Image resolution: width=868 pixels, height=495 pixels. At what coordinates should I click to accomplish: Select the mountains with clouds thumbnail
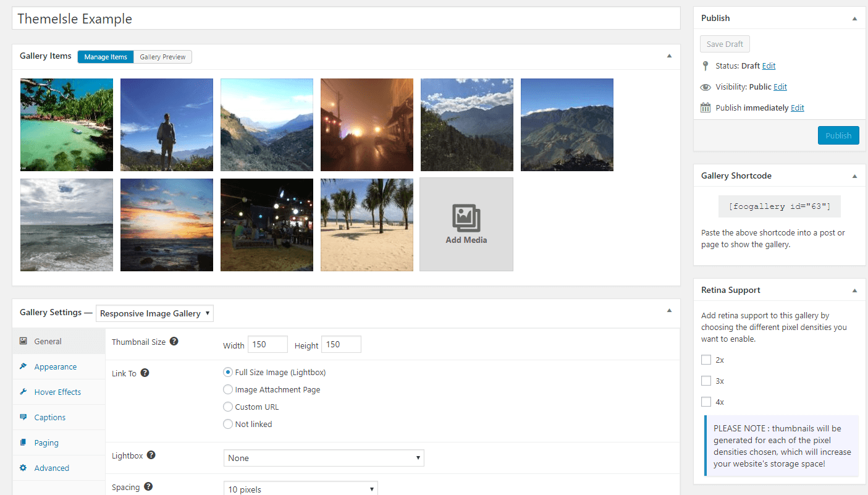(x=467, y=125)
